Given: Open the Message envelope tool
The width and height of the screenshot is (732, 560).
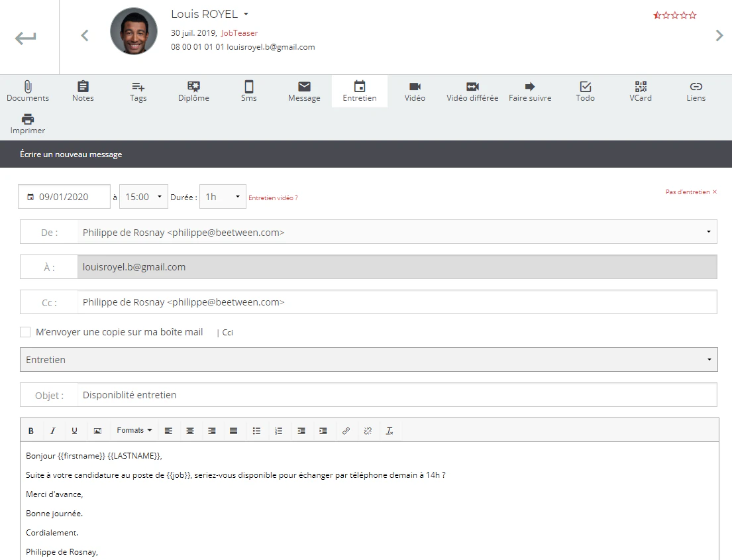Looking at the screenshot, I should point(304,91).
